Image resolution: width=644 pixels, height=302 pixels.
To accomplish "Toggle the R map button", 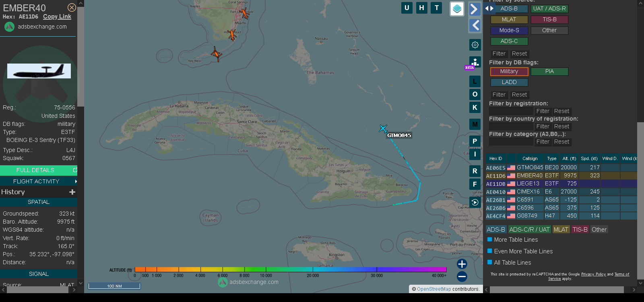I will click(475, 171).
